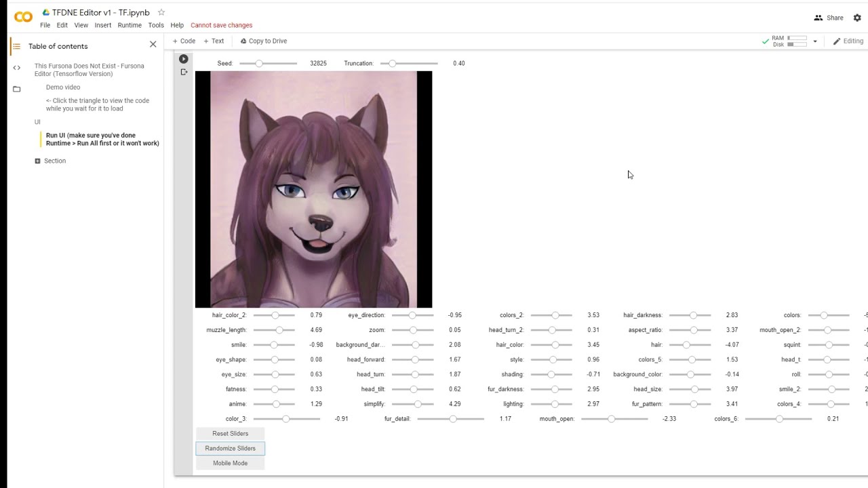This screenshot has width=868, height=488.
Task: Adjust the zoom slider
Action: click(x=412, y=330)
